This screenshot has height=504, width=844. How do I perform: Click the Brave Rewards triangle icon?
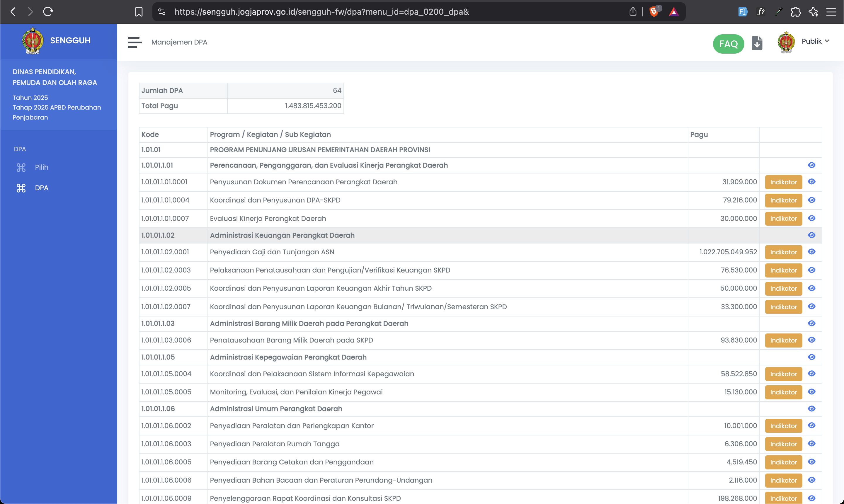[x=674, y=12]
